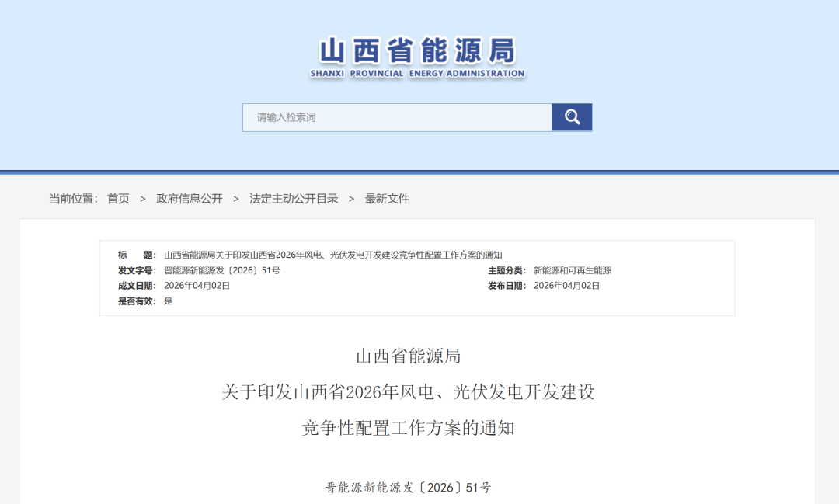Viewport: 839px width, 504px height.
Task: Open the 政府信息公开 breadcrumb link
Action: [x=190, y=199]
